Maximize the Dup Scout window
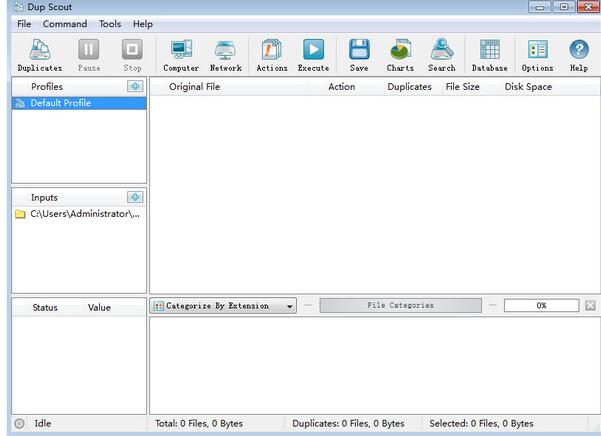601x436 pixels. (x=564, y=7)
